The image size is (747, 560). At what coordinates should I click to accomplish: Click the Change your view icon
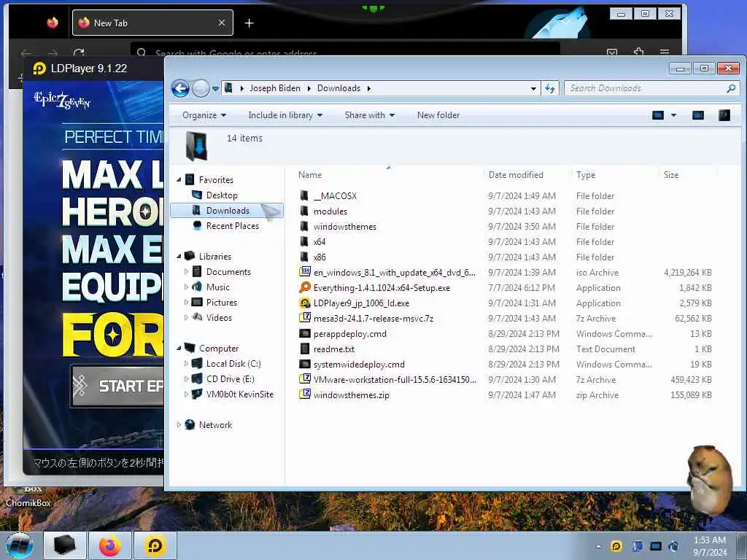pos(658,115)
